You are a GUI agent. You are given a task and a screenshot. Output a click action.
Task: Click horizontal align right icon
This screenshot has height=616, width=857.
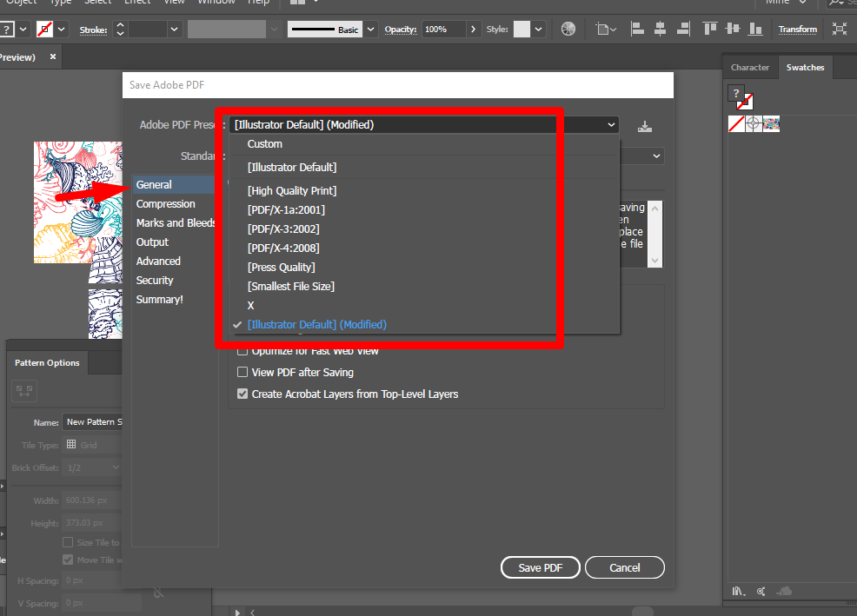pyautogui.click(x=683, y=29)
